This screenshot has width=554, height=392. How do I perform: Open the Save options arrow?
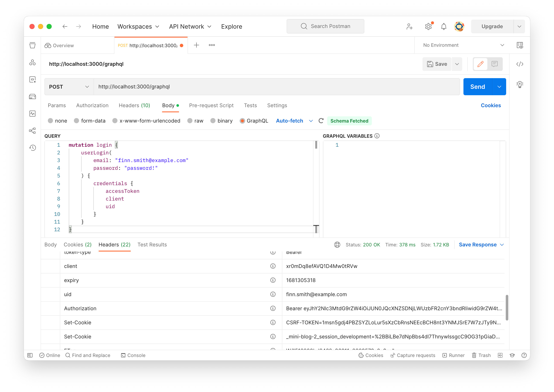tap(457, 64)
